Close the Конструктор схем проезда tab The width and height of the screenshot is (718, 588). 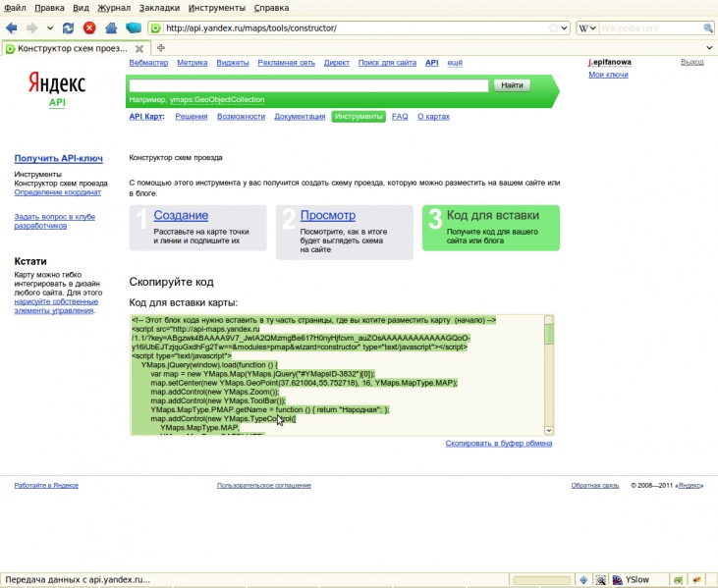click(139, 48)
